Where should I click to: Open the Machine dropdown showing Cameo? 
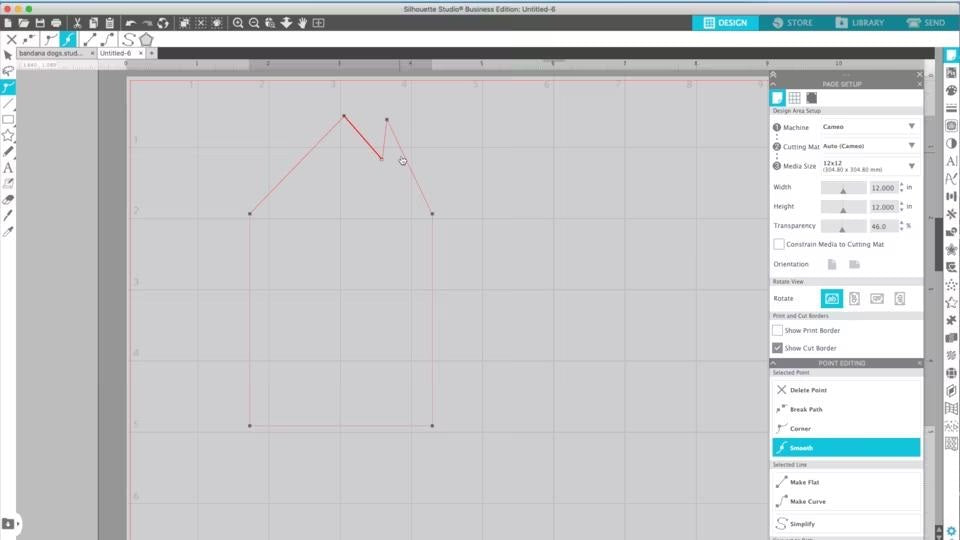pos(869,127)
